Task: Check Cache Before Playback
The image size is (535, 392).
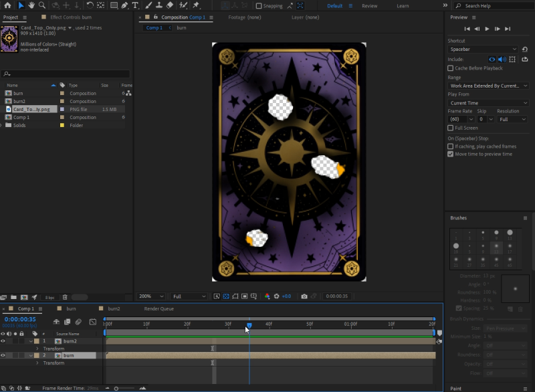Action: pos(450,68)
